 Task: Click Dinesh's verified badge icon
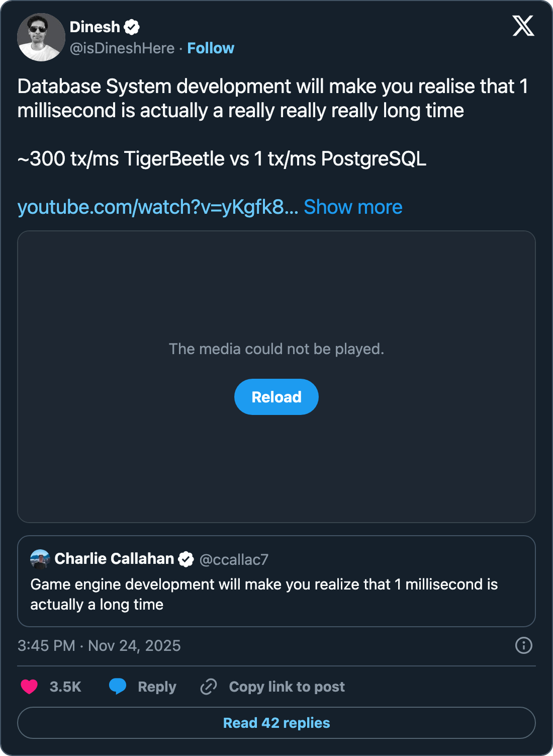(132, 27)
